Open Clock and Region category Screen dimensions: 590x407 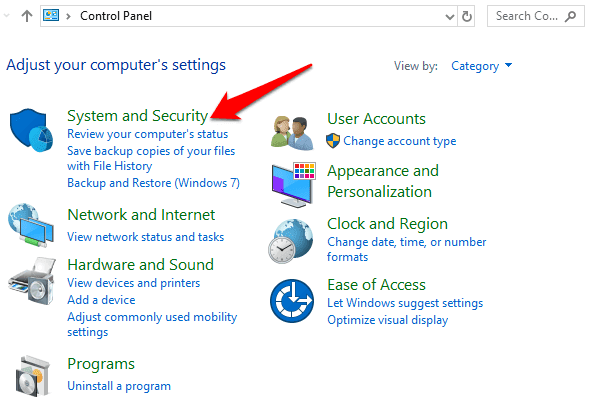[x=387, y=224]
